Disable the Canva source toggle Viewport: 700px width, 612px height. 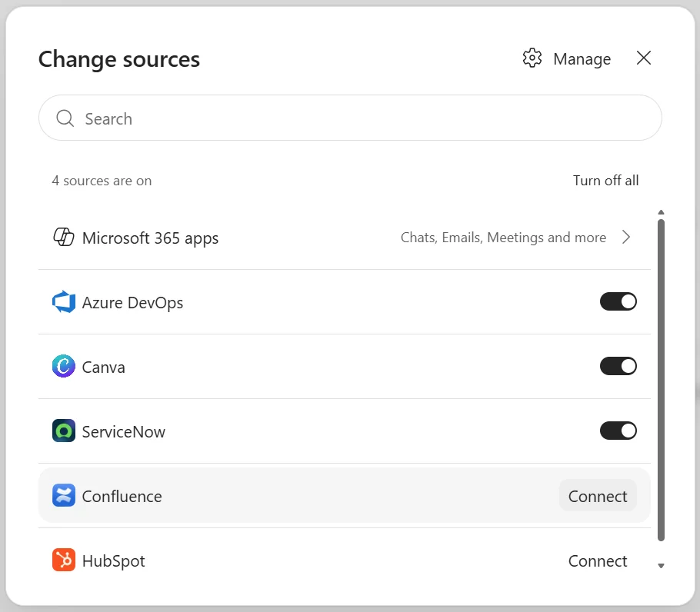618,367
